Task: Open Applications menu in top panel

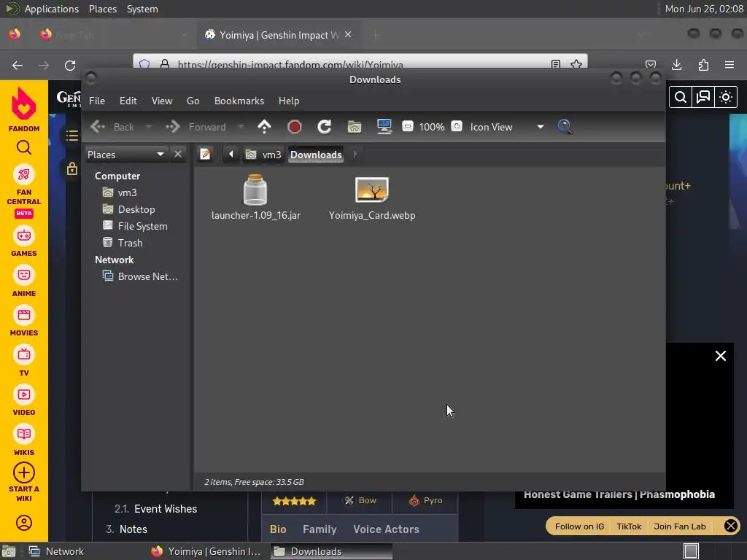Action: coord(52,9)
